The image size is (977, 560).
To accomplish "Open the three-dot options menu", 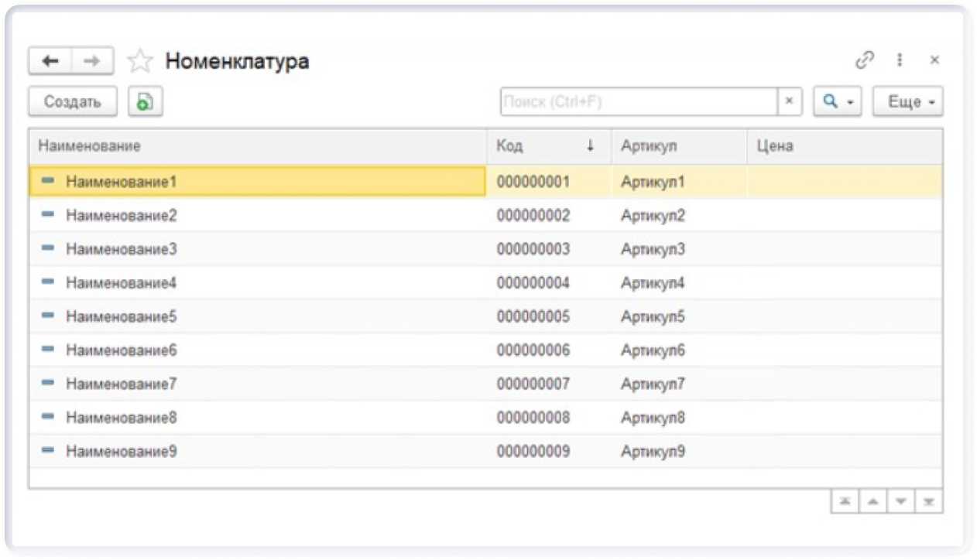I will click(900, 60).
